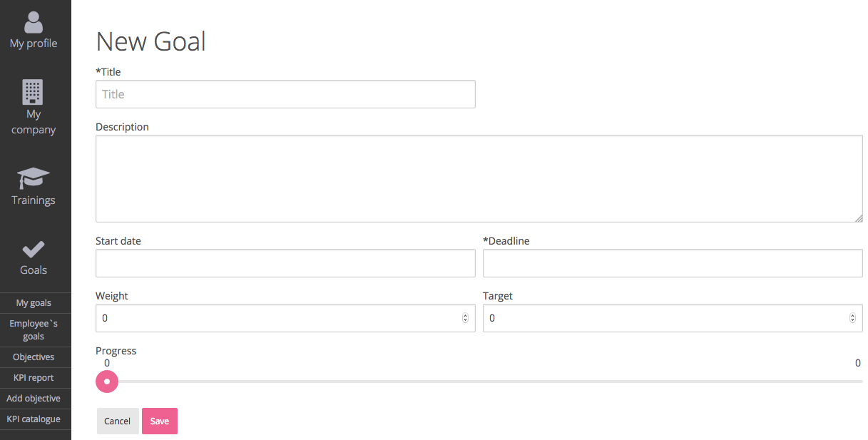The width and height of the screenshot is (868, 440).
Task: Grab the description box resize handle
Action: click(859, 218)
